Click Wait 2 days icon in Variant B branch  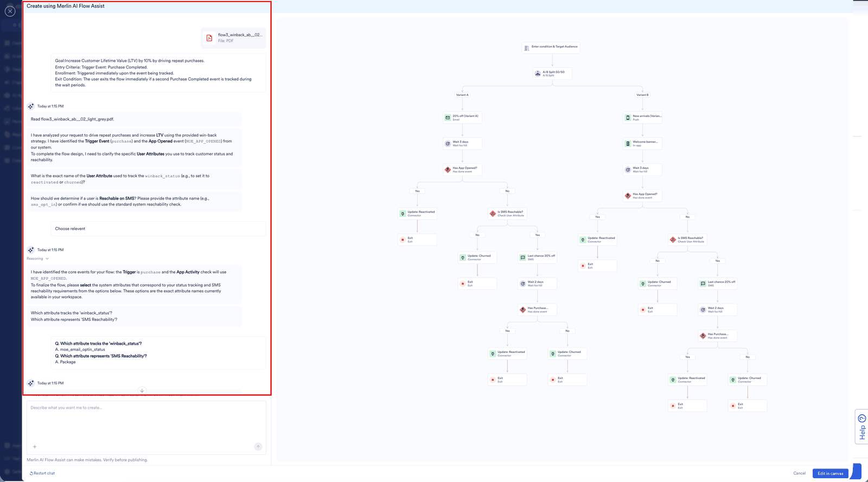703,310
